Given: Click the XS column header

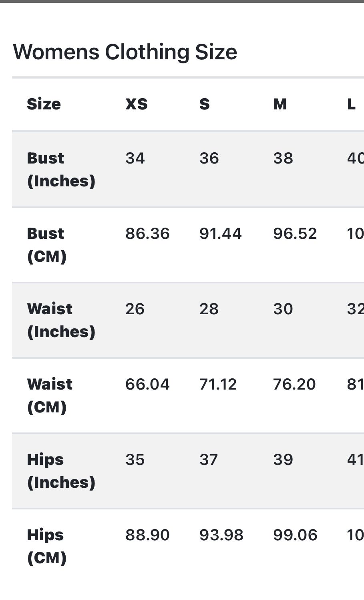Looking at the screenshot, I should tap(137, 104).
